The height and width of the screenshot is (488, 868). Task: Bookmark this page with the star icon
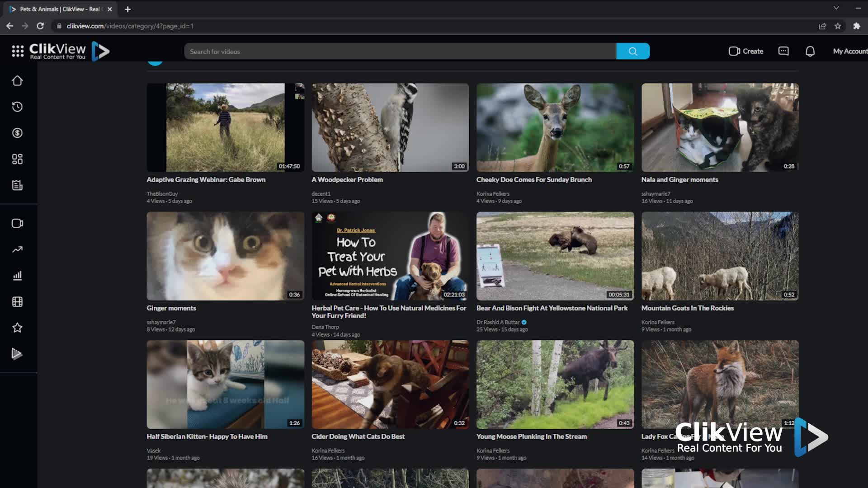pos(838,26)
